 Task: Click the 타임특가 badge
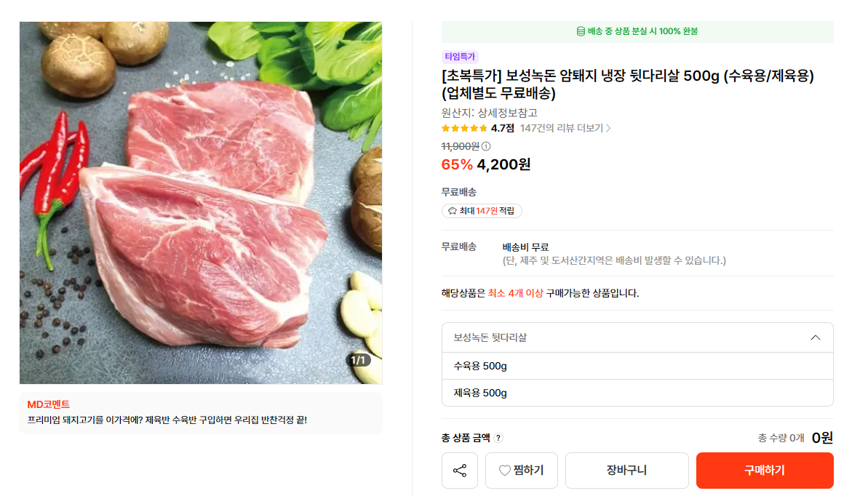(460, 57)
